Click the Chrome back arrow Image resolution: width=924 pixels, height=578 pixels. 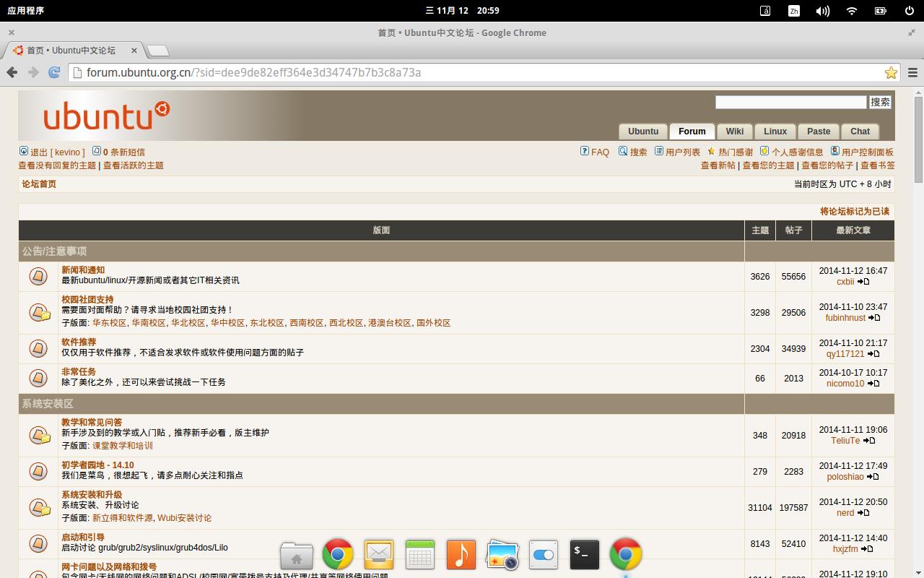[x=12, y=72]
